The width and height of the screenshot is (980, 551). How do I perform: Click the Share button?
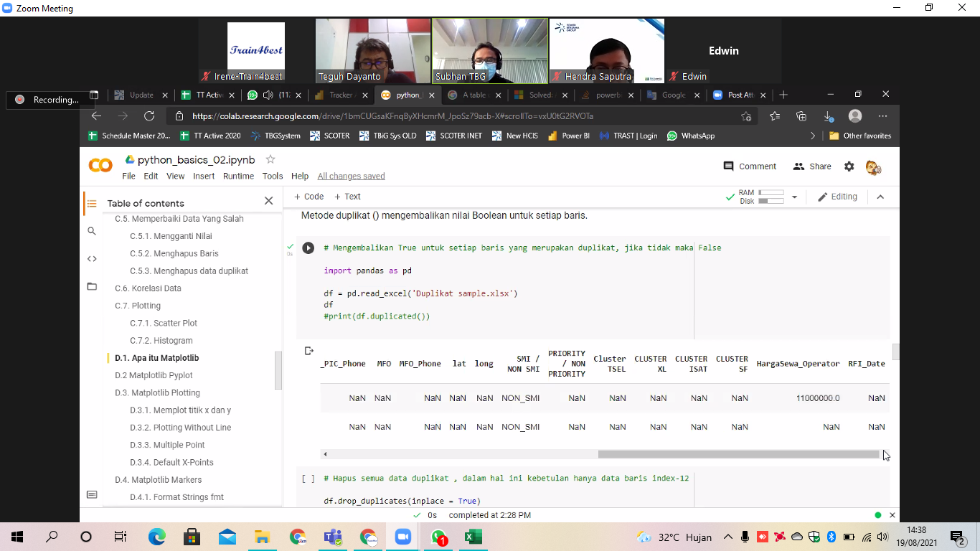[812, 166]
